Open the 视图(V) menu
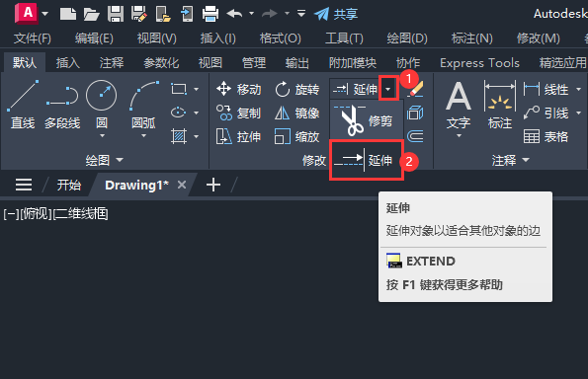Image resolution: width=588 pixels, height=379 pixels. 157,38
